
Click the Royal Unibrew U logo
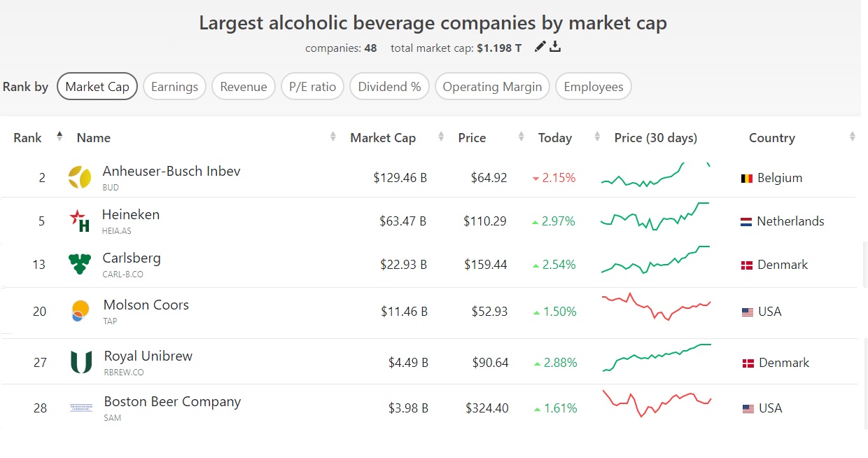[x=81, y=362]
